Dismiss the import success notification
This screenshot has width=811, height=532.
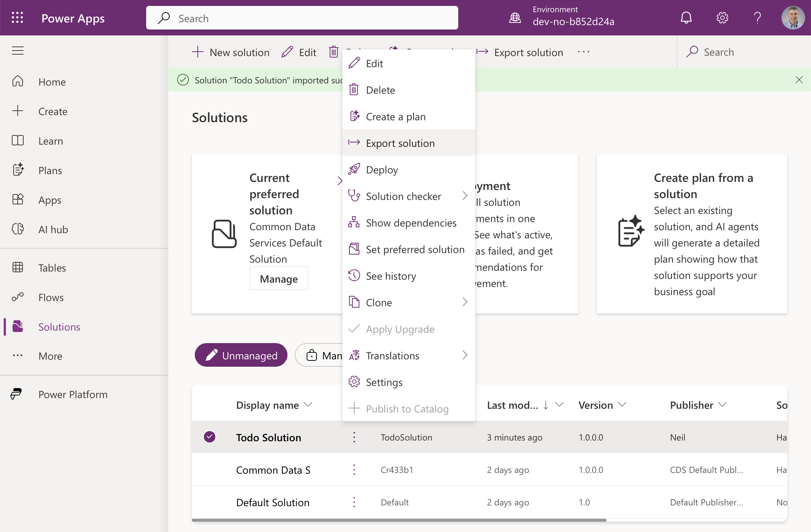tap(799, 80)
